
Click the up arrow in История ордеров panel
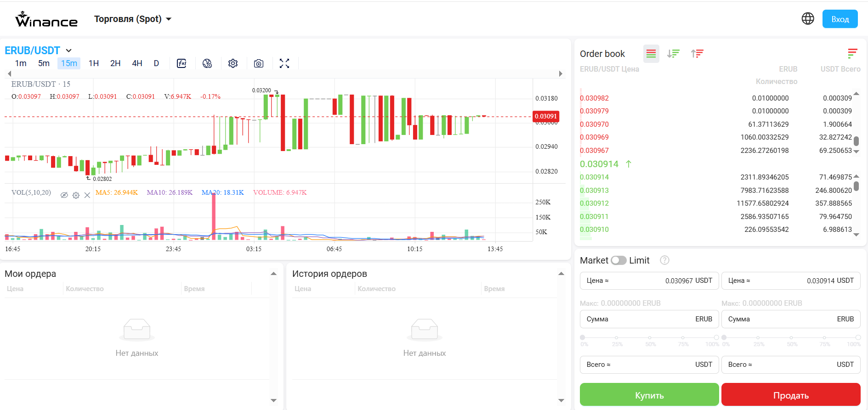coord(561,274)
